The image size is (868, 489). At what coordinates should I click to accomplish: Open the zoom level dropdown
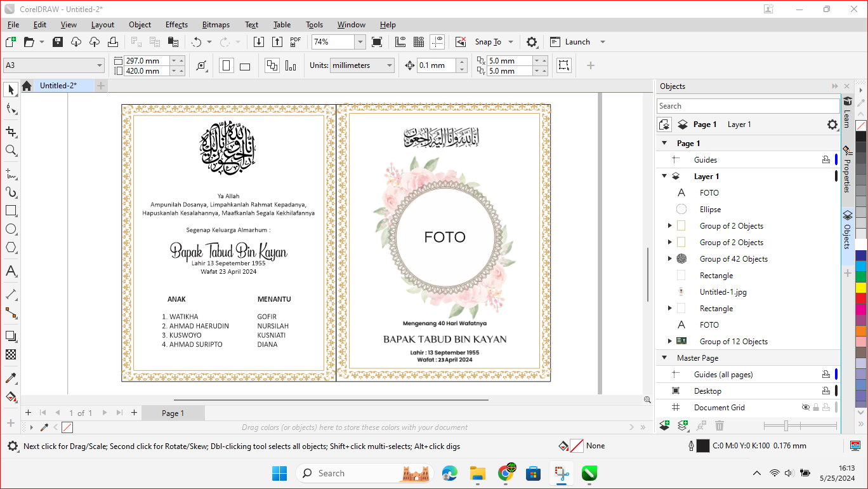[x=360, y=42]
